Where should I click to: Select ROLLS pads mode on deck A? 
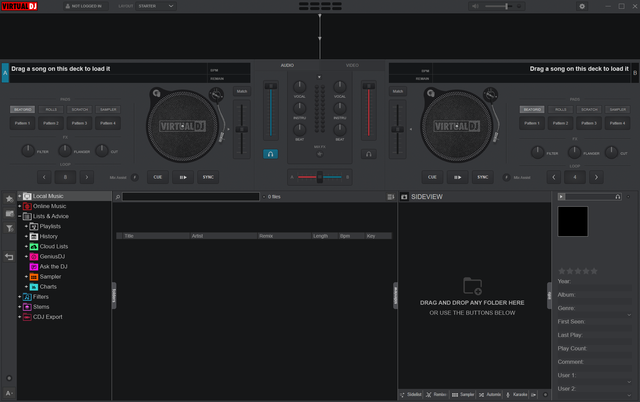(51, 109)
